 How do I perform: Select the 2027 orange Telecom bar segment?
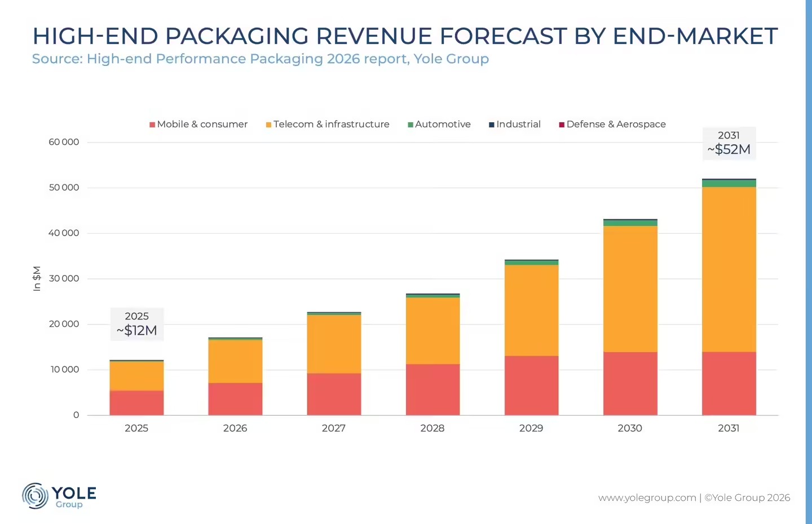pyautogui.click(x=334, y=344)
